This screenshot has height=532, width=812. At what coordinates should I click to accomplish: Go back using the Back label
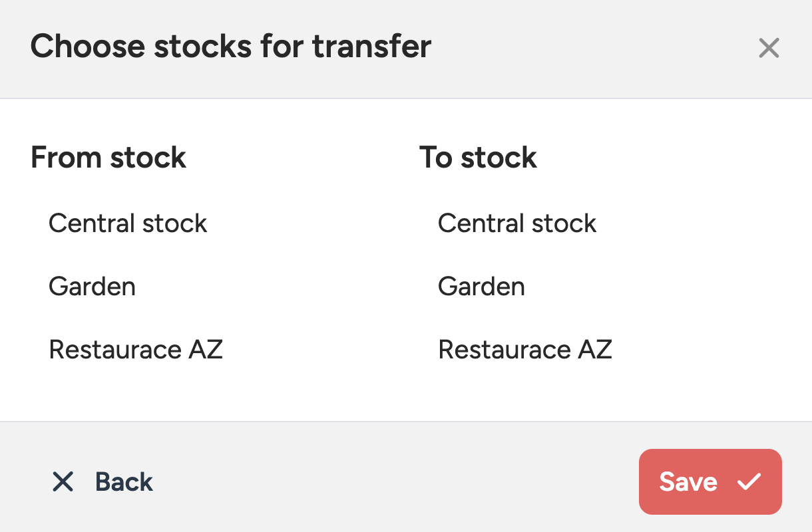pyautogui.click(x=124, y=481)
